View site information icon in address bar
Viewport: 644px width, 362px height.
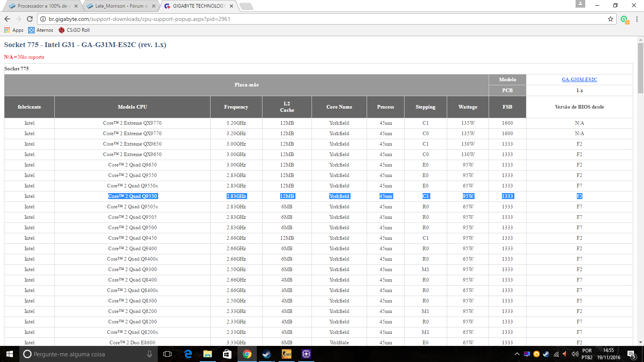(43, 19)
